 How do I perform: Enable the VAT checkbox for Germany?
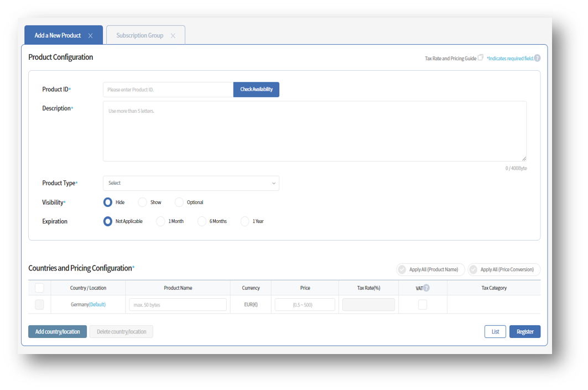click(x=423, y=304)
